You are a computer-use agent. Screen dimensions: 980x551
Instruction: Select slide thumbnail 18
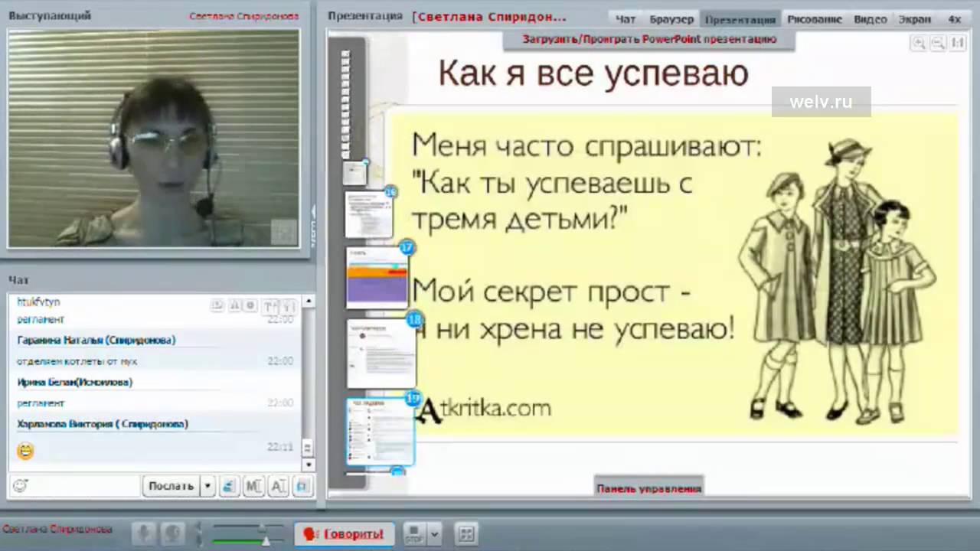pos(381,354)
